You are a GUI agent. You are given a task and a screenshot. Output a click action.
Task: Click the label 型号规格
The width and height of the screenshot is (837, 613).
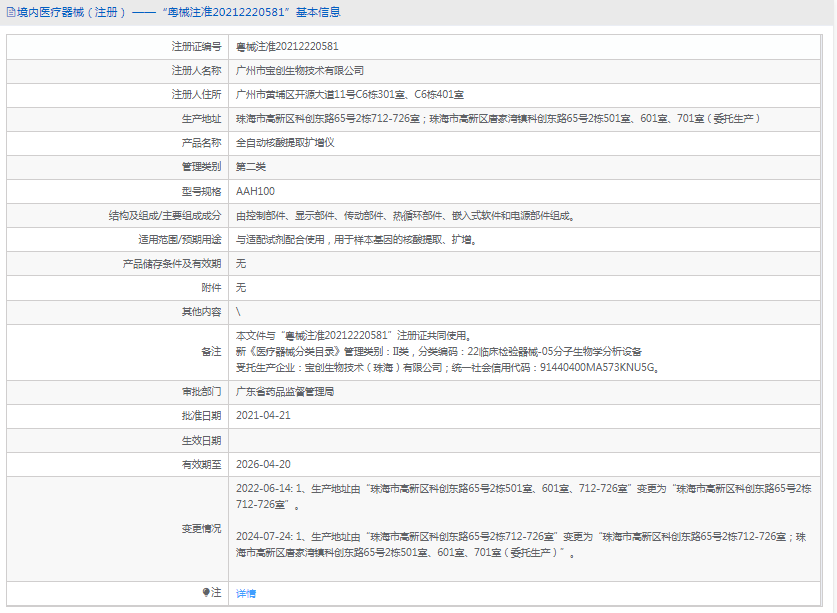click(x=201, y=191)
